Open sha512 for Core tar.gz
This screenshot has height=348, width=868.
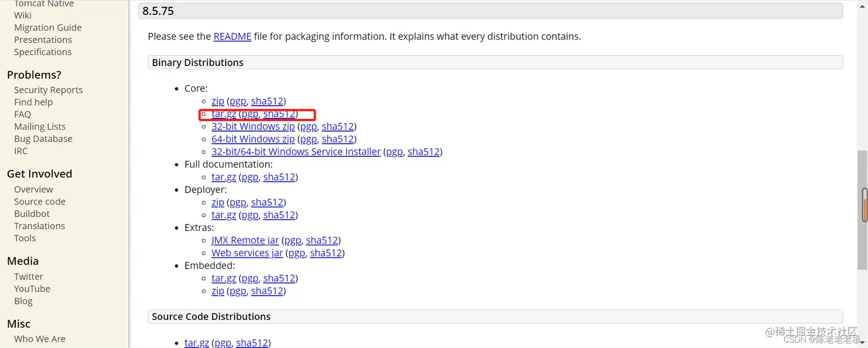[x=279, y=114]
